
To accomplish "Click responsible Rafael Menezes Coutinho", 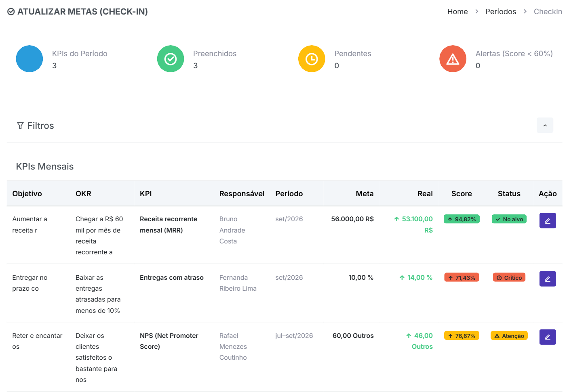I will point(233,346).
